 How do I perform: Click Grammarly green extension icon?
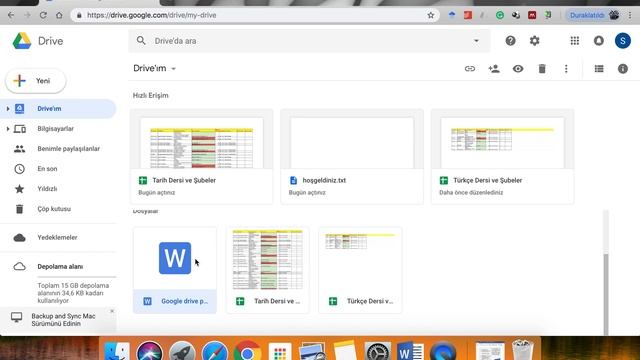[x=500, y=15]
